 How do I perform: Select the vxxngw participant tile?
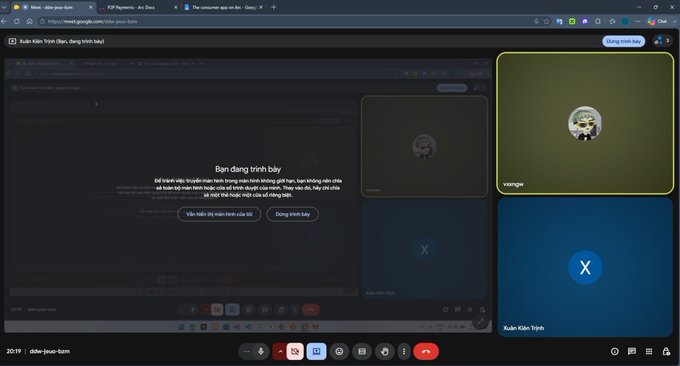pos(585,123)
